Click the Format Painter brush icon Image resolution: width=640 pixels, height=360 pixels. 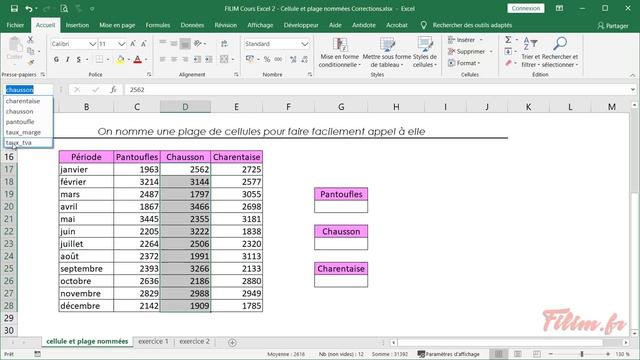point(31,62)
